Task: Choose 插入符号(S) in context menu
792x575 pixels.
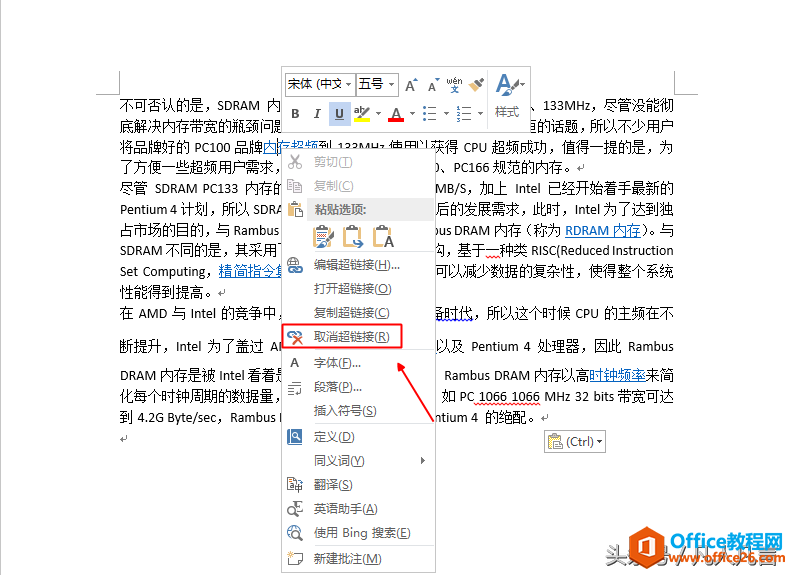Action: [x=358, y=411]
